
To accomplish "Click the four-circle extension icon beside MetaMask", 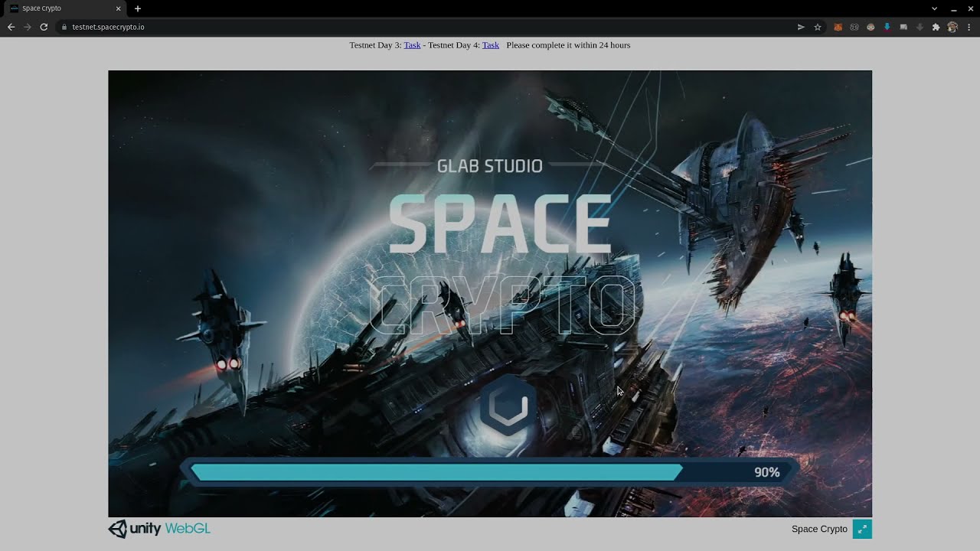I will (x=854, y=27).
